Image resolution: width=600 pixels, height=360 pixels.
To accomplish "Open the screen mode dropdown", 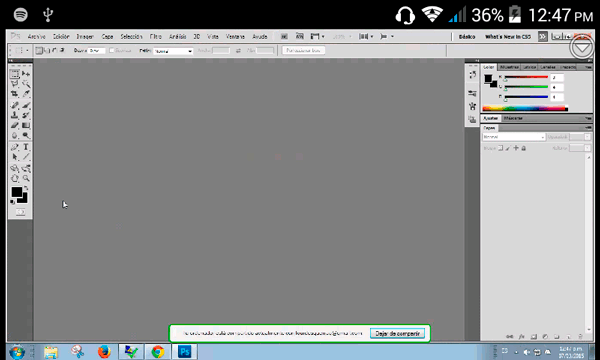I will pos(386,36).
